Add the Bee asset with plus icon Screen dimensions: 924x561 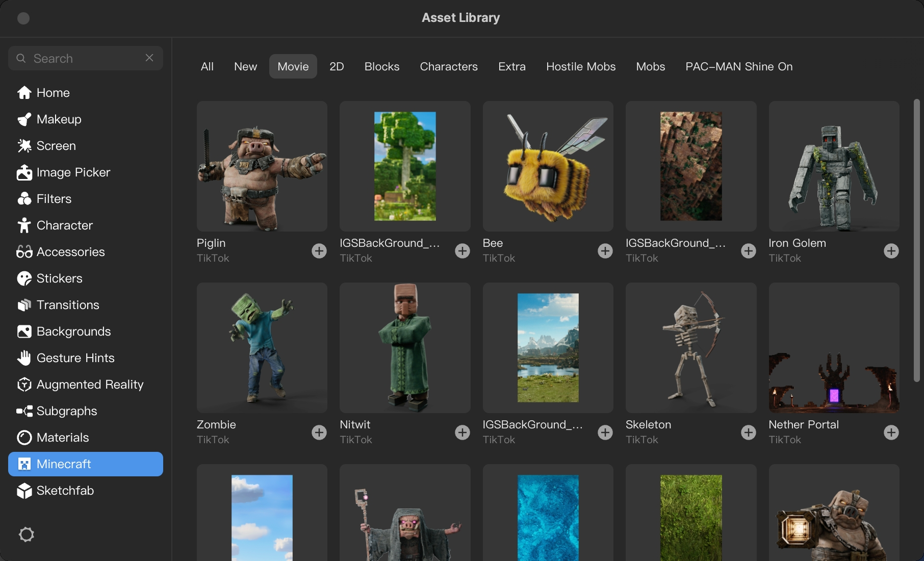(x=605, y=251)
